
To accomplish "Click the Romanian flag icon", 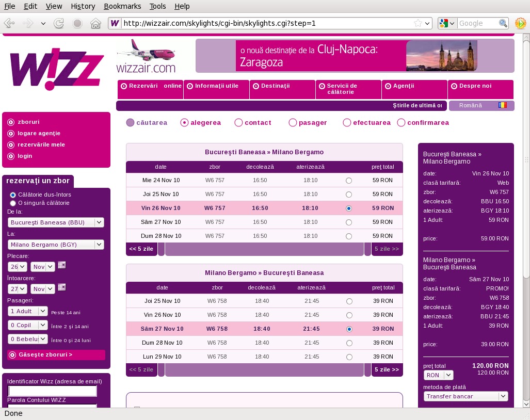I will pyautogui.click(x=503, y=105).
